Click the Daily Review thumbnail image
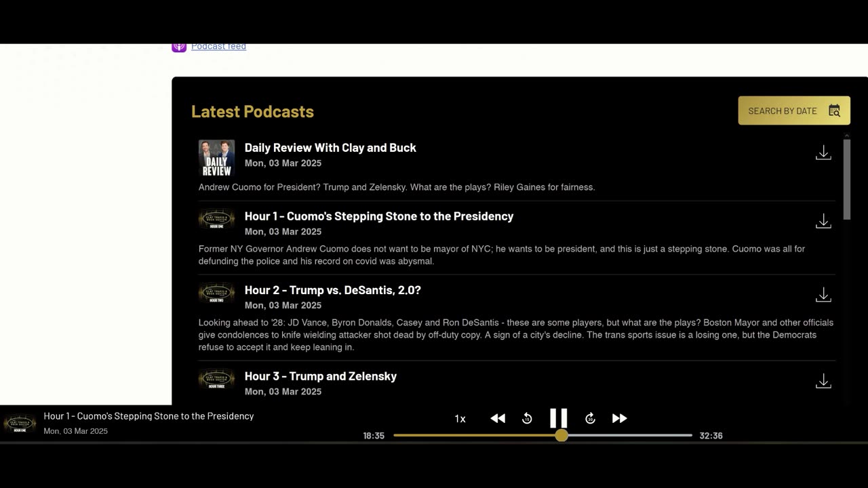This screenshot has height=488, width=868. pyautogui.click(x=216, y=158)
